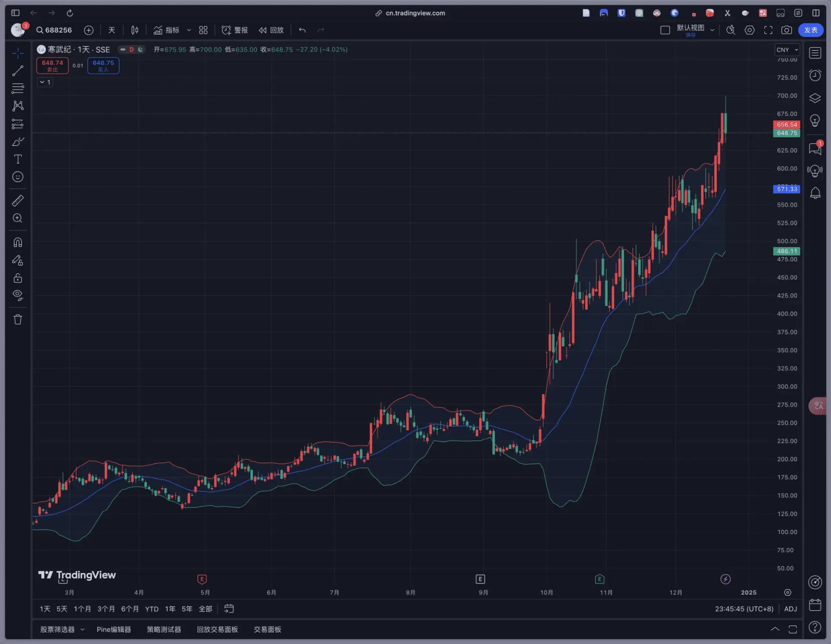Select the trend line drawing tool
The width and height of the screenshot is (831, 644).
coord(18,70)
